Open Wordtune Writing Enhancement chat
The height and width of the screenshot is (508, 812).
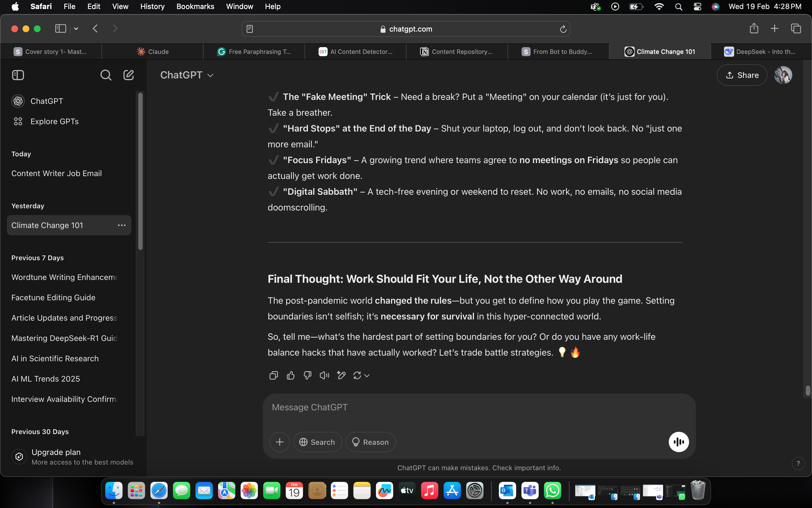[x=69, y=277]
